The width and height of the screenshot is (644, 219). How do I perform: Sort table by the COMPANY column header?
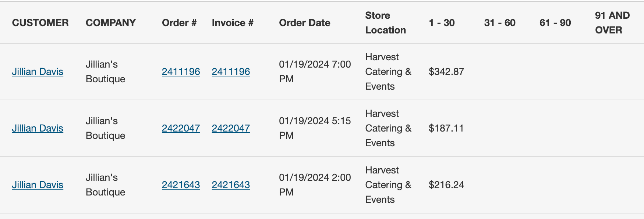coord(111,22)
